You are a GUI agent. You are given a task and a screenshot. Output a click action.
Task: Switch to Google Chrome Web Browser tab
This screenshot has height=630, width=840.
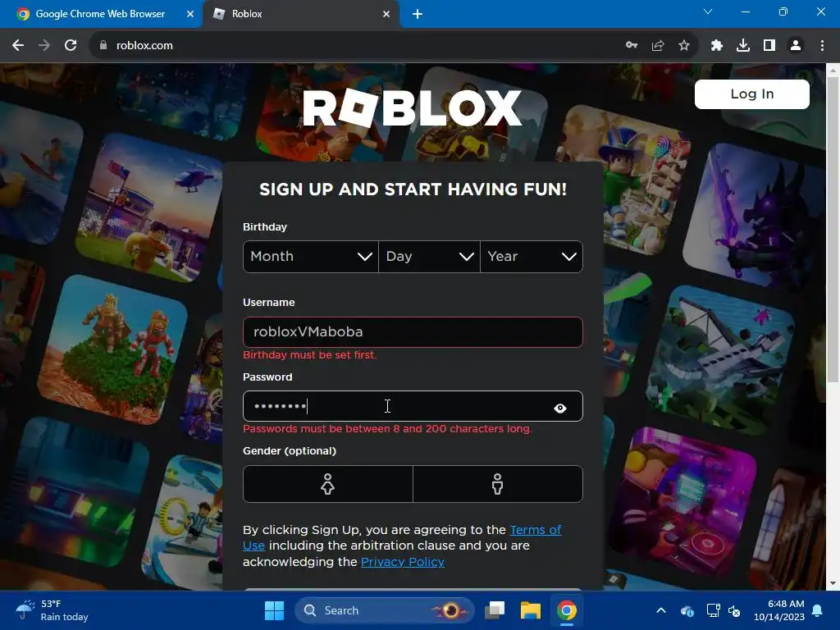pyautogui.click(x=101, y=14)
